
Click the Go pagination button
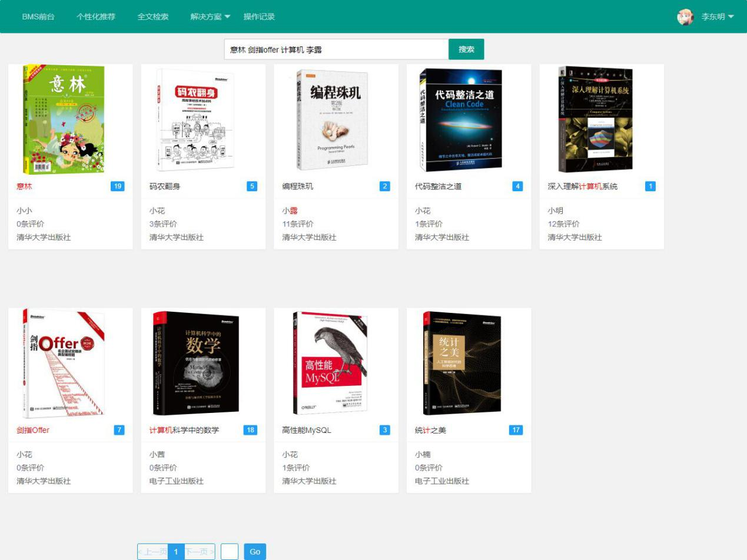click(255, 552)
